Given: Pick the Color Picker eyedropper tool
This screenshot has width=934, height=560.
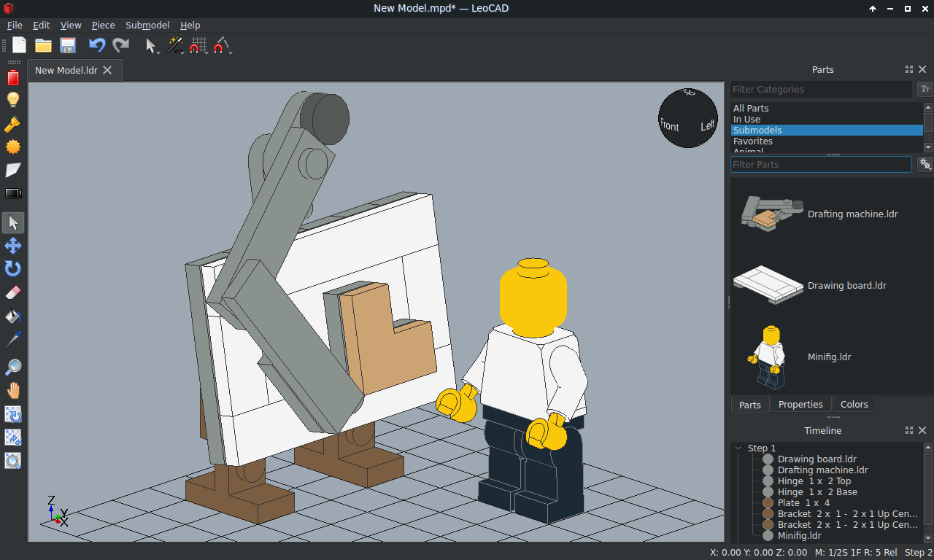Looking at the screenshot, I should pos(13,340).
